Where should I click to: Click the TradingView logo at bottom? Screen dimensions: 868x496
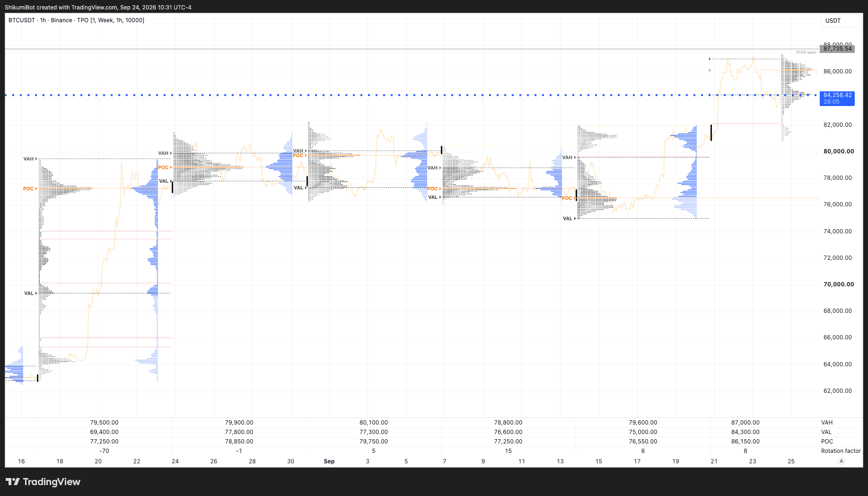43,482
